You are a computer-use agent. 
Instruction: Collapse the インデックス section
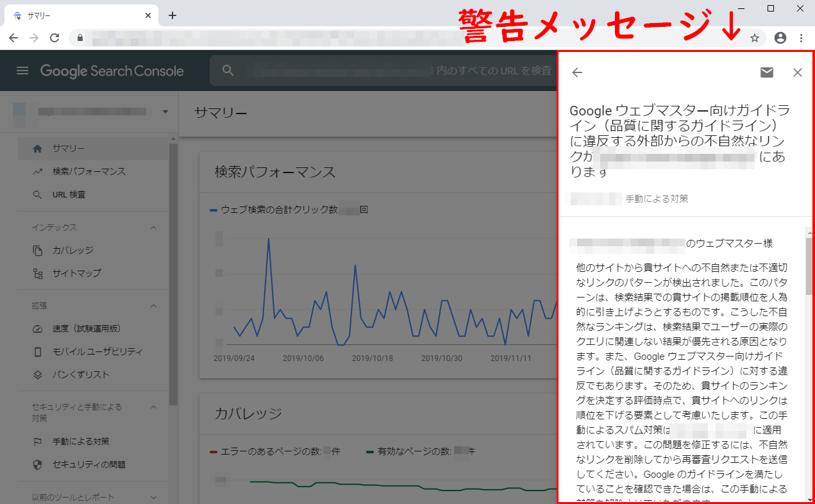pos(153,227)
